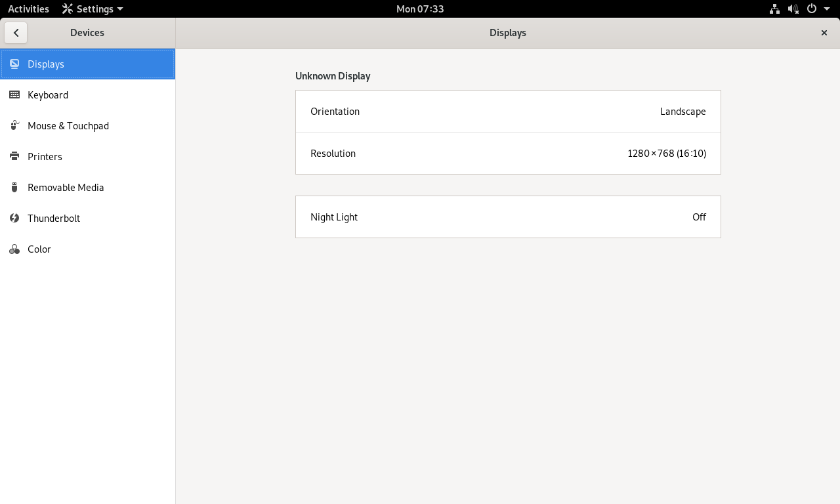Go back using the Devices back arrow
Image resolution: width=840 pixels, height=504 pixels.
coord(16,33)
